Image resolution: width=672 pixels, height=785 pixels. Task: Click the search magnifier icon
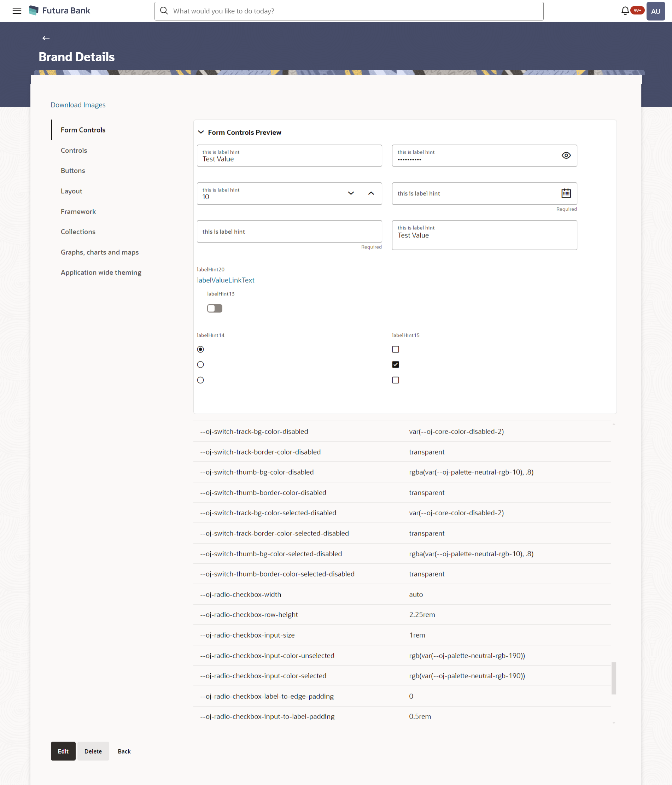pyautogui.click(x=164, y=11)
